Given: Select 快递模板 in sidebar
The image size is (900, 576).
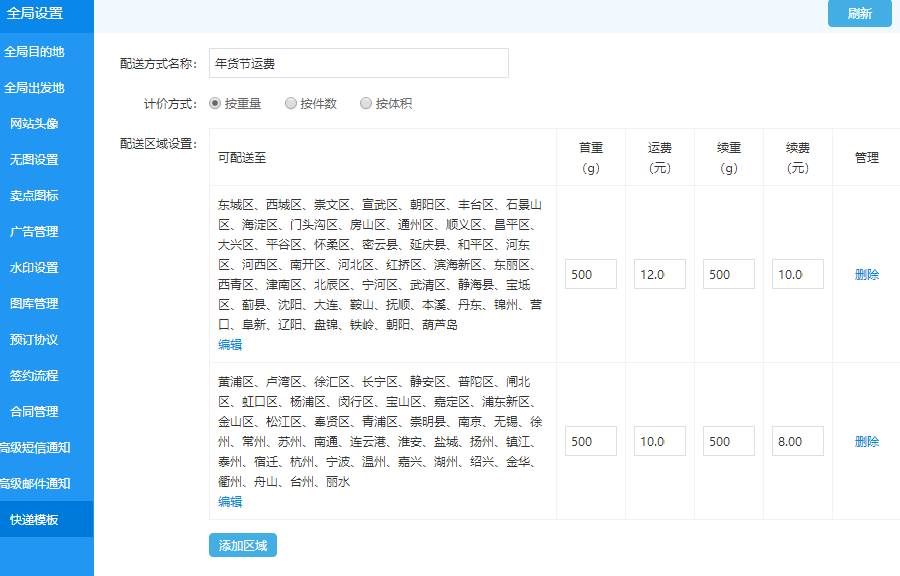Looking at the screenshot, I should tap(35, 520).
